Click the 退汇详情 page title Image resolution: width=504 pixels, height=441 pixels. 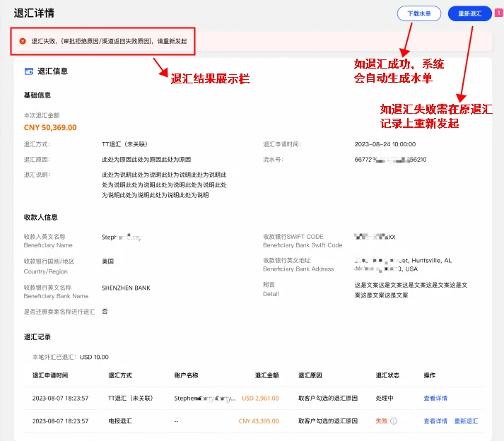pos(34,13)
